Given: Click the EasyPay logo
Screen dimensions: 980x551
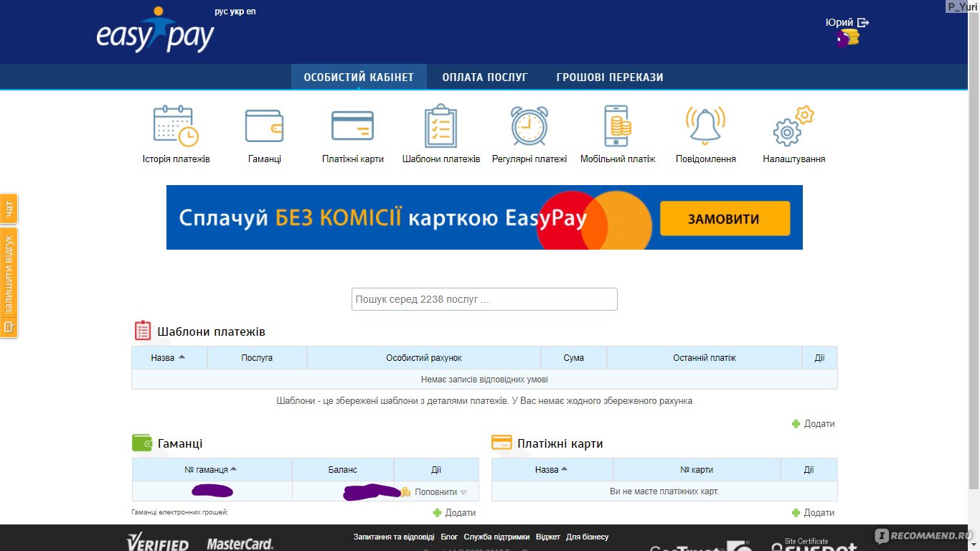Looking at the screenshot, I should click(156, 30).
